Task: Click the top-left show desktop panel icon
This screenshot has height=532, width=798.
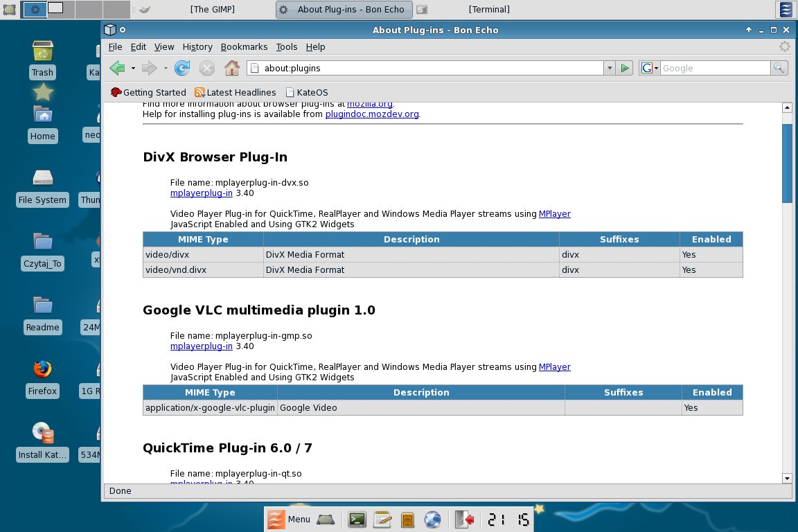Action: tap(9, 9)
